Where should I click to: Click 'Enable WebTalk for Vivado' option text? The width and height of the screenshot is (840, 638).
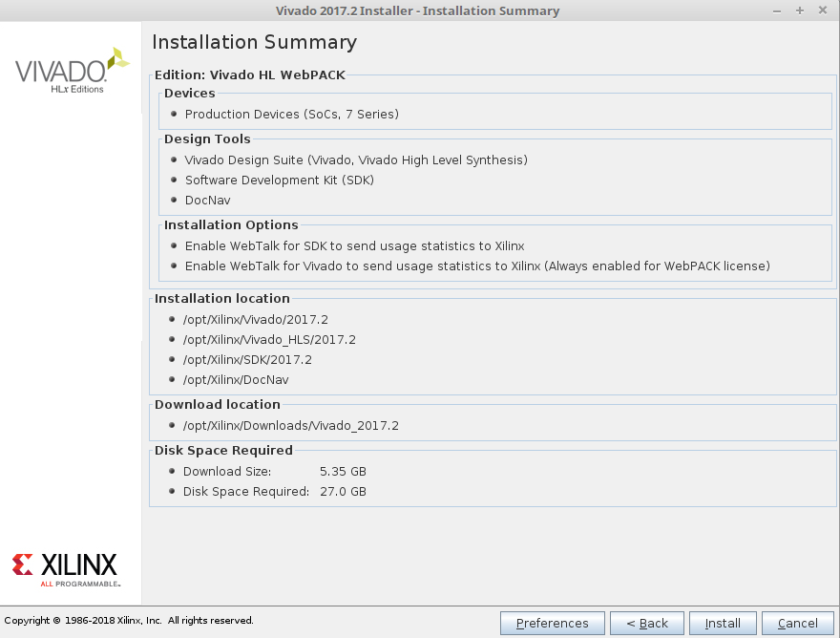[x=477, y=266]
